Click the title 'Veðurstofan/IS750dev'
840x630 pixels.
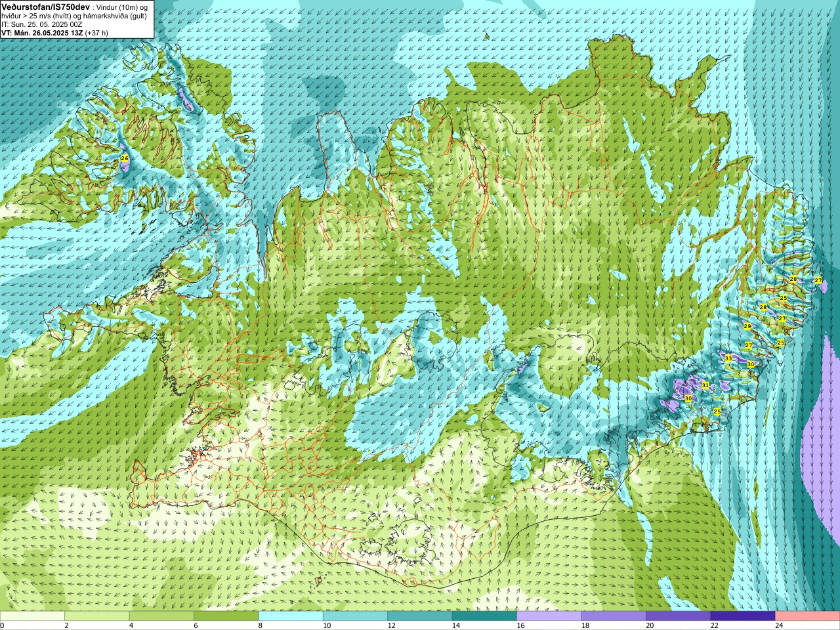click(x=45, y=7)
